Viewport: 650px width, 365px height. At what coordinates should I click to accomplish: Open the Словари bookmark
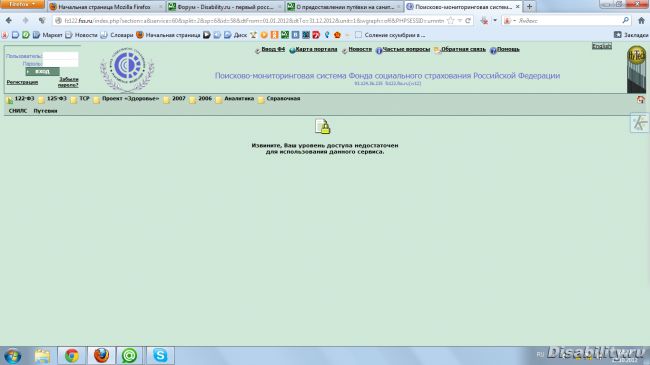pos(117,35)
